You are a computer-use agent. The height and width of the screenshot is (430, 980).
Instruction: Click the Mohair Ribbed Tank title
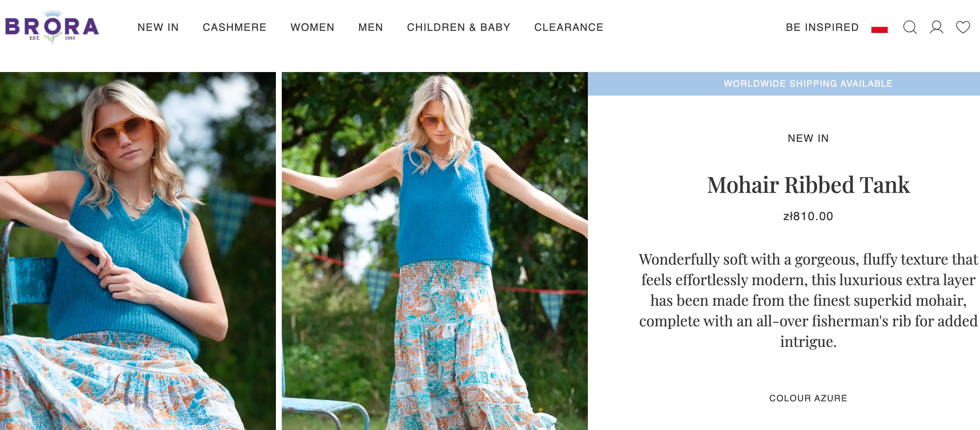(x=808, y=185)
